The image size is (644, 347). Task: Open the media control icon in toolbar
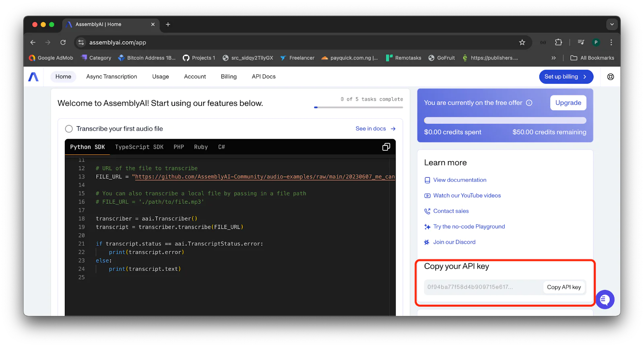[x=581, y=42]
